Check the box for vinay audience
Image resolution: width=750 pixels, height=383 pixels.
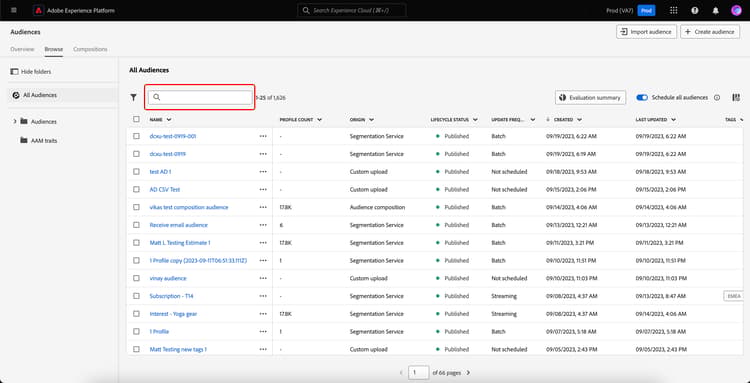(x=136, y=278)
